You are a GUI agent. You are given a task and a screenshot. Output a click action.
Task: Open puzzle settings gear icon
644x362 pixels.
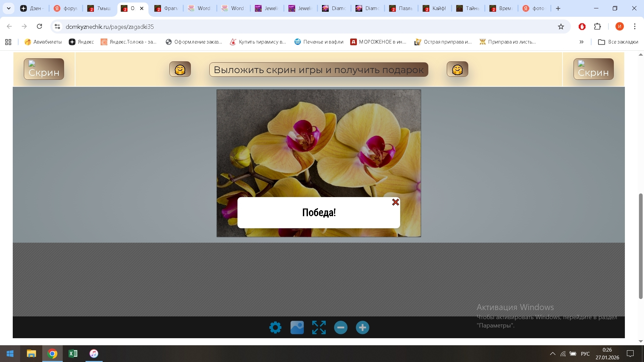point(275,327)
